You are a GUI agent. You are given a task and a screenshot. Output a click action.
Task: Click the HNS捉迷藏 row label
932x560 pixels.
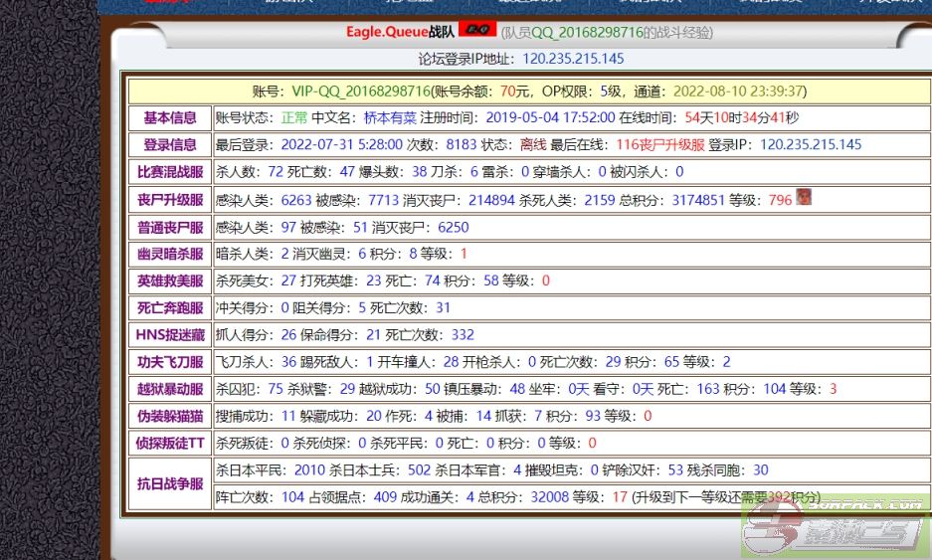[x=170, y=335]
